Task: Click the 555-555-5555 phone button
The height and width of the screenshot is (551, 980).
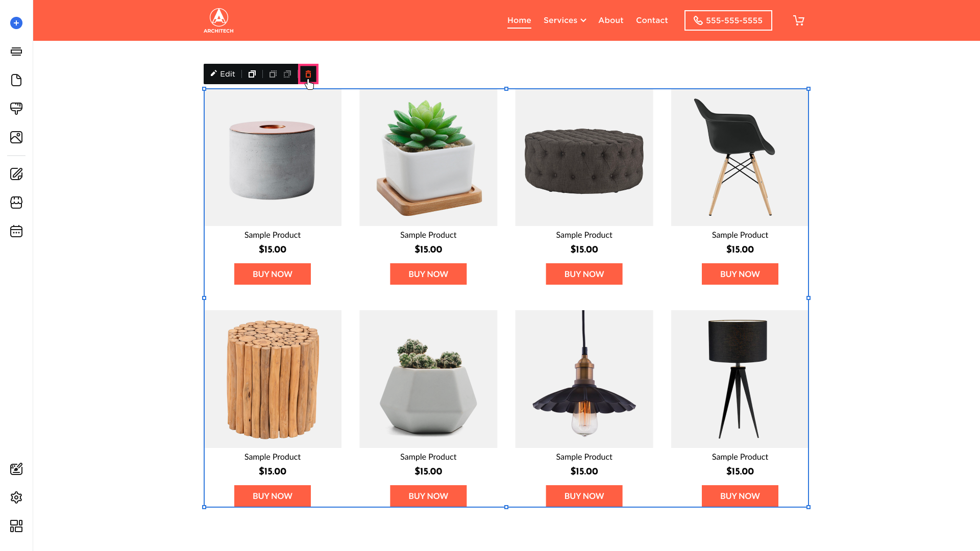Action: pos(728,20)
